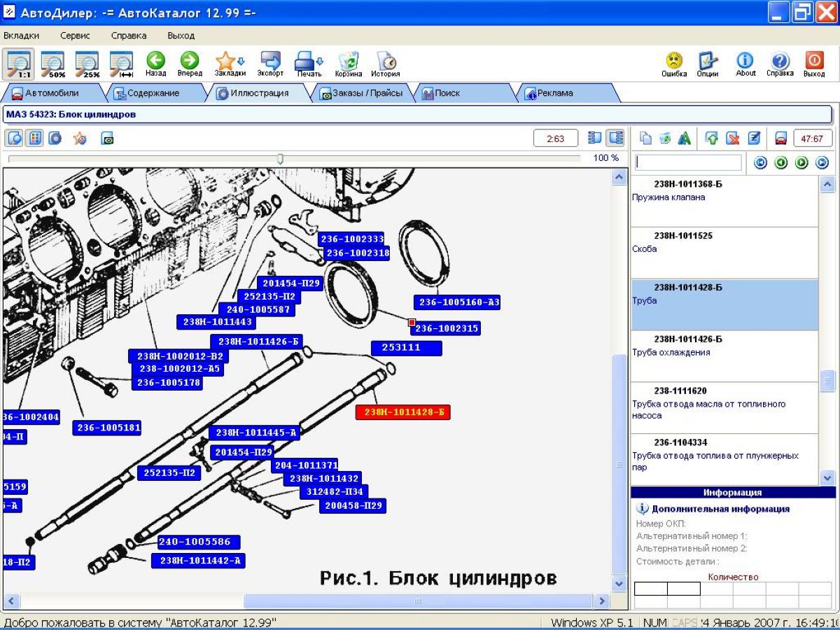840x630 pixels.
Task: Switch to the Заказы / Прайсы tab
Action: [363, 92]
